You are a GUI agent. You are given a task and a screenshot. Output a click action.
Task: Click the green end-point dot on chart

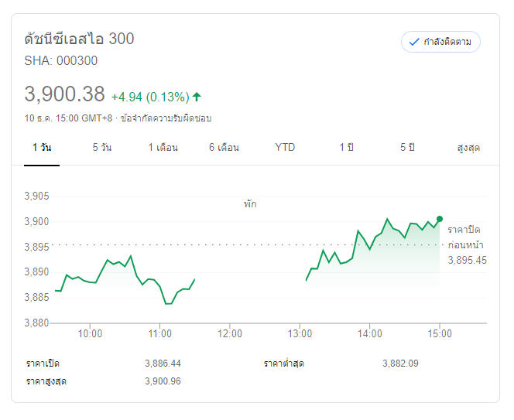pos(440,219)
